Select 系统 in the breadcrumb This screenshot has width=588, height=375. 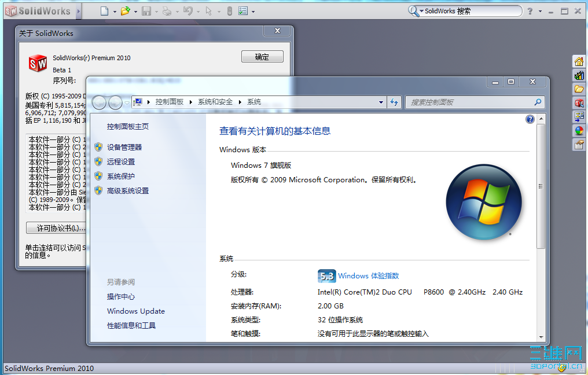[x=254, y=102]
